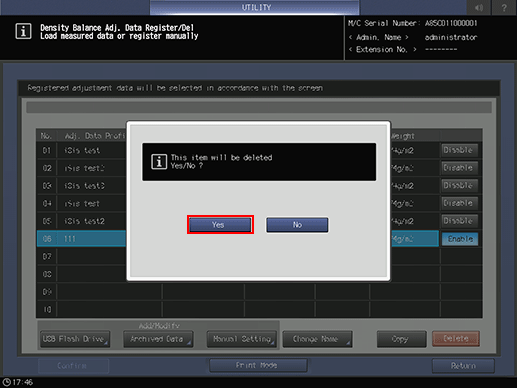Open the Change Name option
Screen dimensions: 517x388
coord(317,339)
